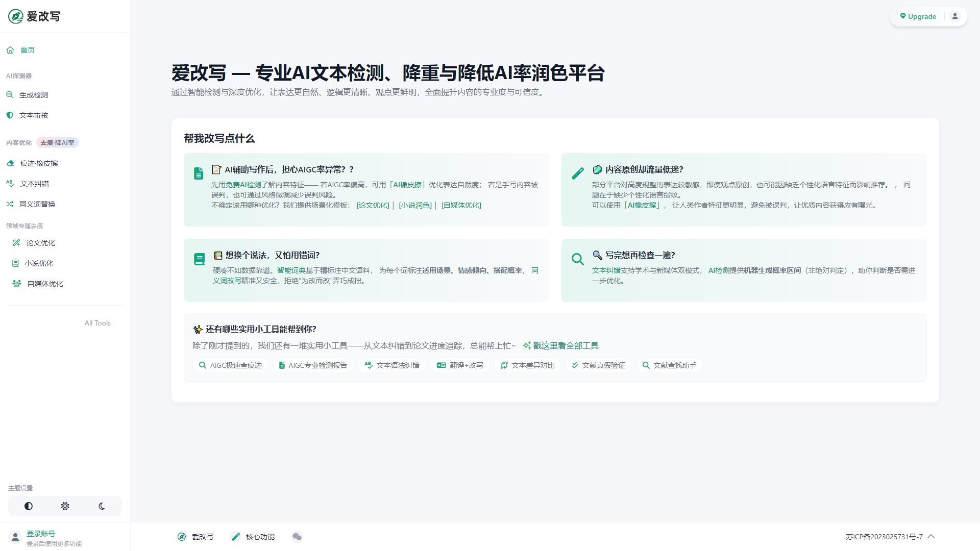This screenshot has width=980, height=551.
Task: Click the Upgrade button
Action: pyautogui.click(x=918, y=16)
